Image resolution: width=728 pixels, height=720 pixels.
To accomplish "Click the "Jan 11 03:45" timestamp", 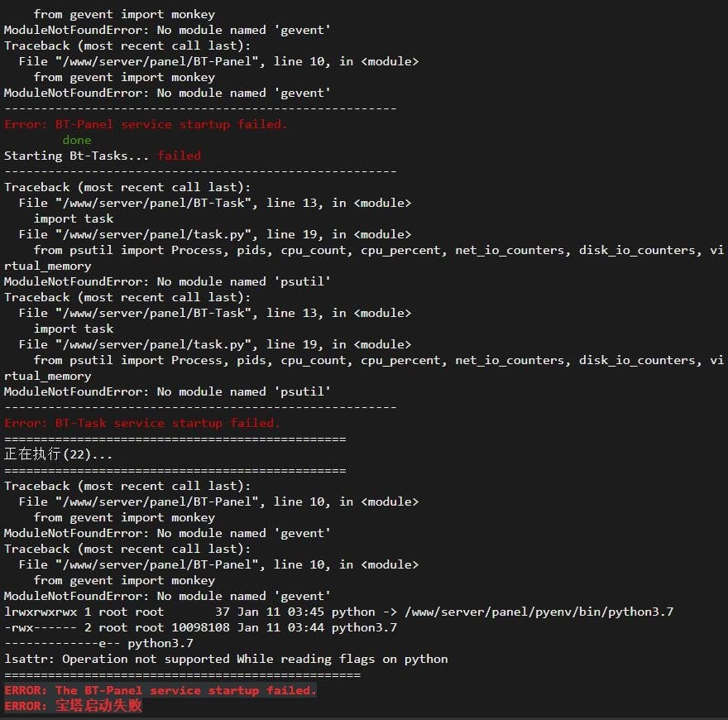I will click(x=280, y=612).
